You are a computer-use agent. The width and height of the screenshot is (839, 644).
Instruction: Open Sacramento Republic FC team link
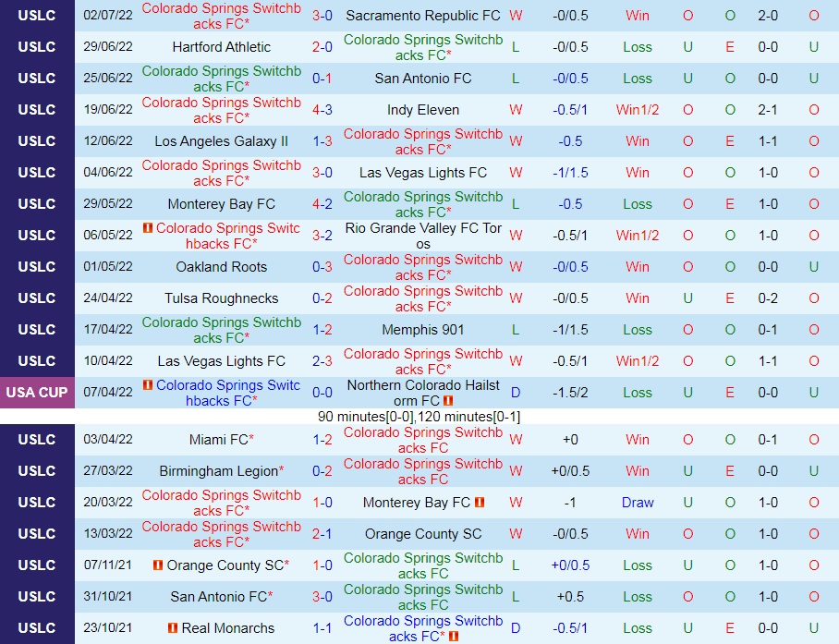click(x=422, y=16)
